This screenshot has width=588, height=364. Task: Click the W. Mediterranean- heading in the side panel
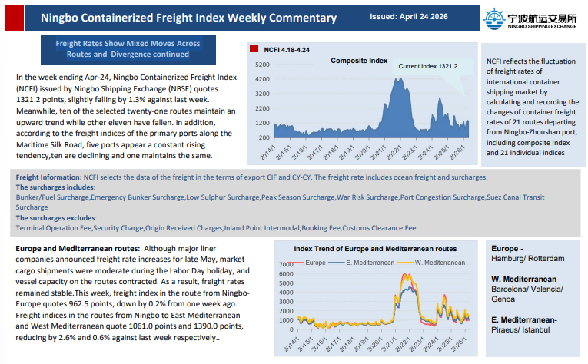coord(525,278)
